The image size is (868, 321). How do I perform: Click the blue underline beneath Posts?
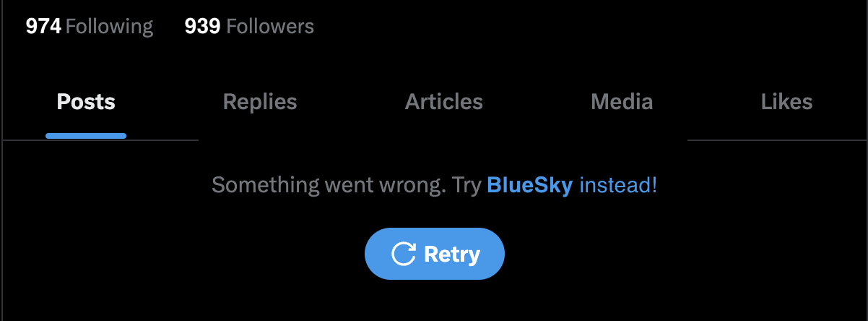click(x=86, y=135)
